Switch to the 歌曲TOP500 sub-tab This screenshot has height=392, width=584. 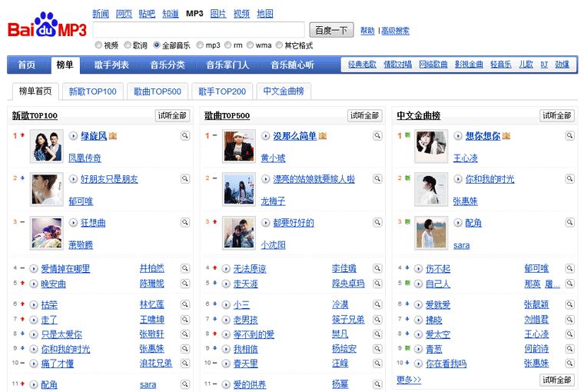click(x=158, y=91)
